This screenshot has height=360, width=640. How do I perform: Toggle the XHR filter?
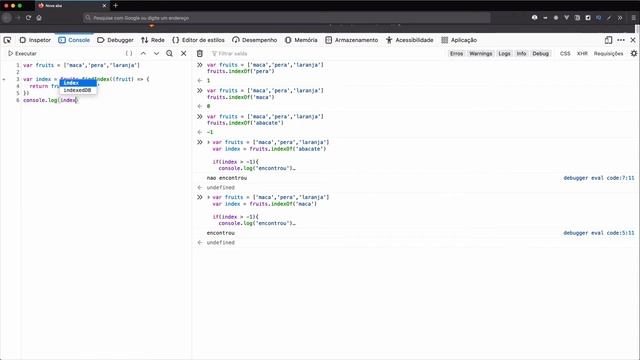point(582,53)
